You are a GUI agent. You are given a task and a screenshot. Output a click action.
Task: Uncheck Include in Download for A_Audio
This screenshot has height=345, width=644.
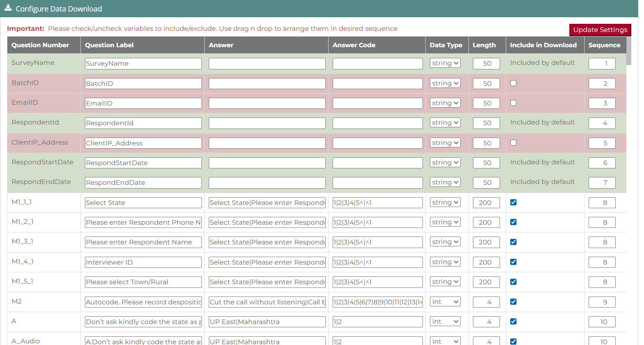[x=513, y=341]
